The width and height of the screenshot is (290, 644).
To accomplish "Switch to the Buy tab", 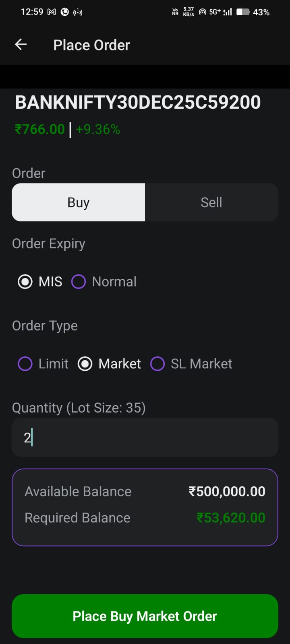I will pyautogui.click(x=79, y=202).
